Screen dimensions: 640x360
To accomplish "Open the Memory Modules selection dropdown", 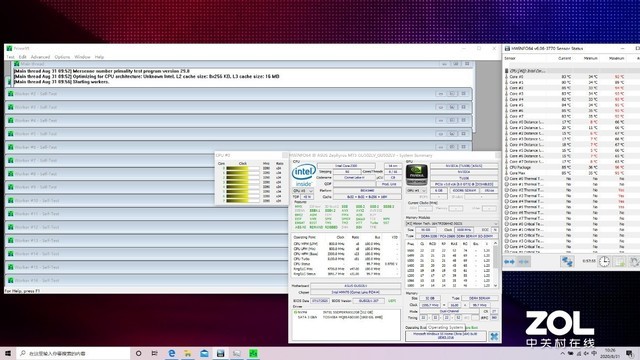I will (x=452, y=224).
